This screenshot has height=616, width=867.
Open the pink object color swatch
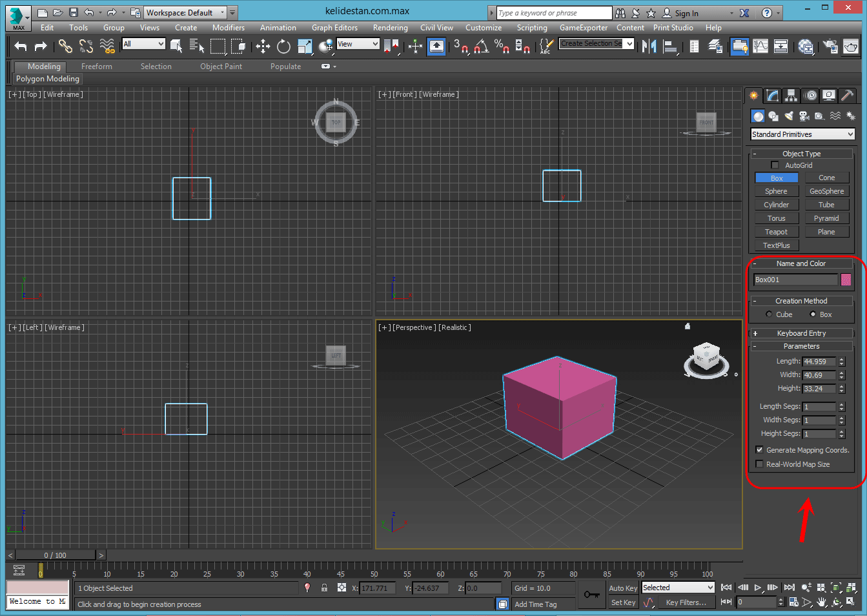click(x=846, y=280)
